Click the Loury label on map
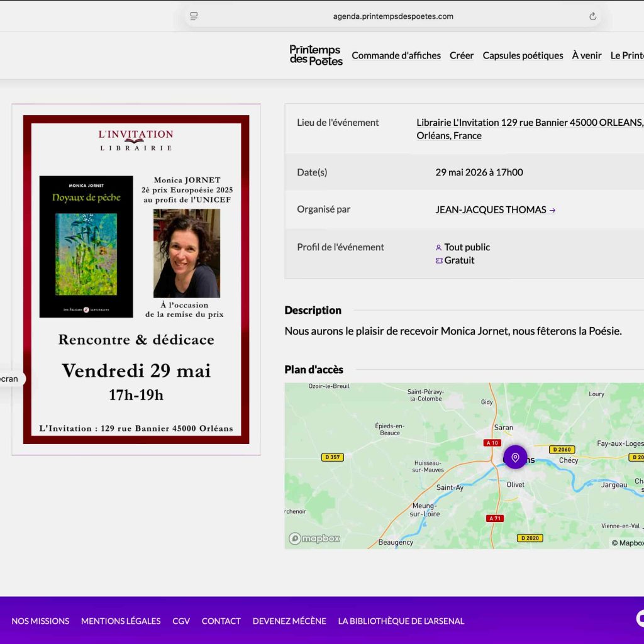Viewport: 644px width, 644px height. pyautogui.click(x=596, y=394)
